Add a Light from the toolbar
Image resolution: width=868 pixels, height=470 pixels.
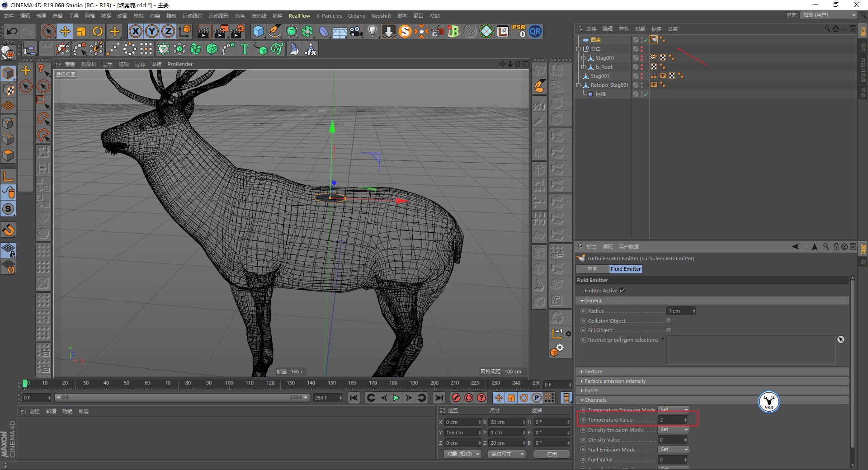pyautogui.click(x=372, y=31)
